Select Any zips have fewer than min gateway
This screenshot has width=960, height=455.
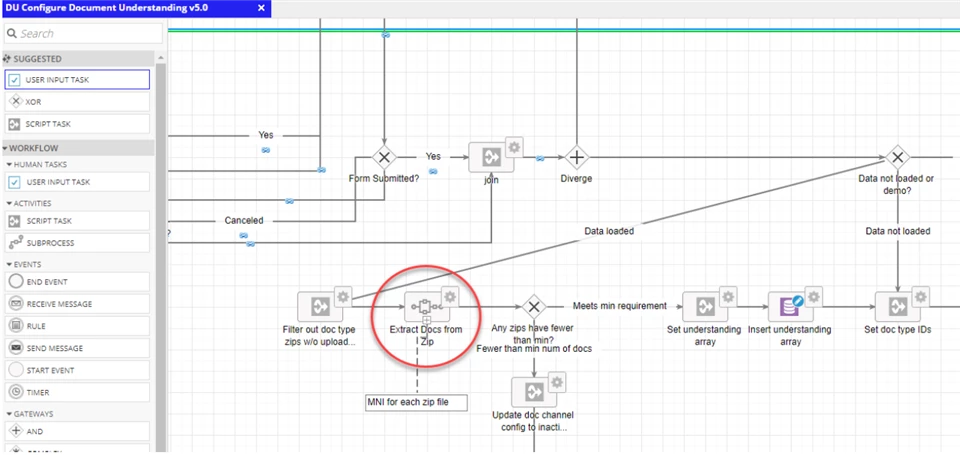click(534, 306)
